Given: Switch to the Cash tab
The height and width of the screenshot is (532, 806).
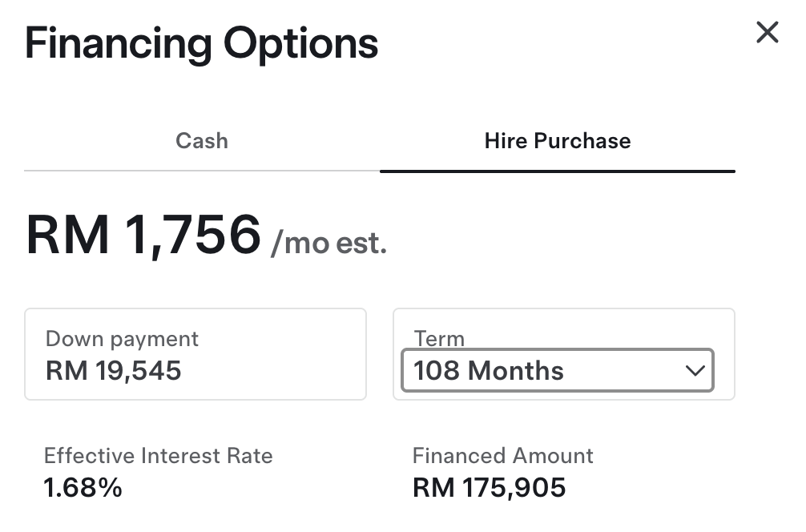Looking at the screenshot, I should (x=202, y=141).
